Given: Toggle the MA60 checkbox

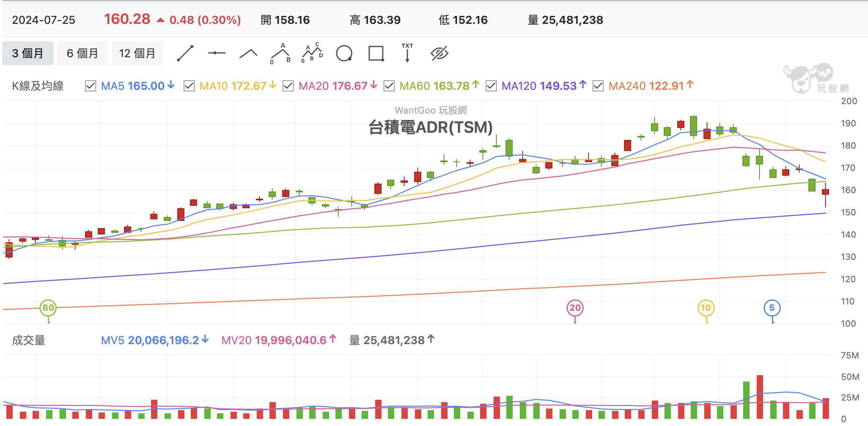Looking at the screenshot, I should 389,86.
